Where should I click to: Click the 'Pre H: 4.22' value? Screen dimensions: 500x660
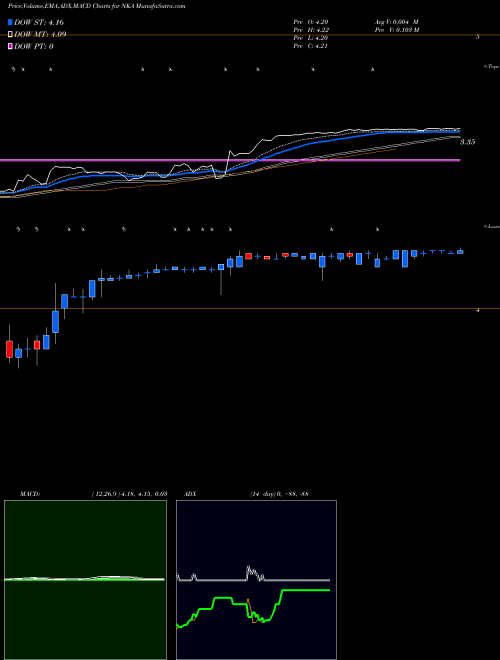[x=311, y=30]
